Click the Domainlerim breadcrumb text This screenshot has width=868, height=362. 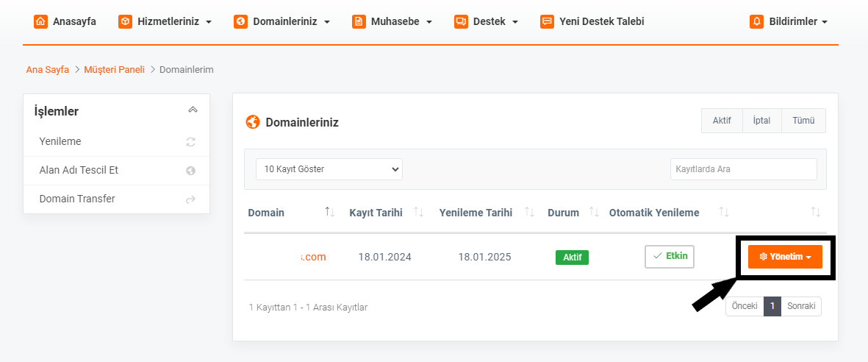tap(187, 70)
